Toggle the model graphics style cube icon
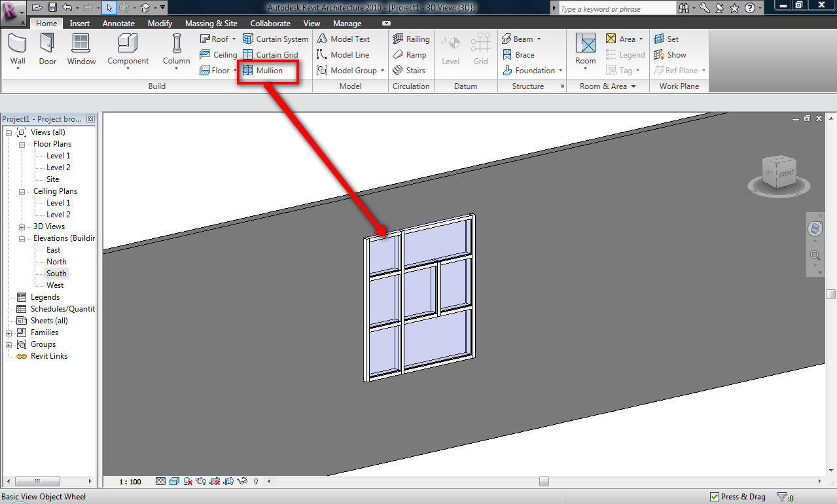Viewport: 837px width, 504px height. click(x=174, y=481)
